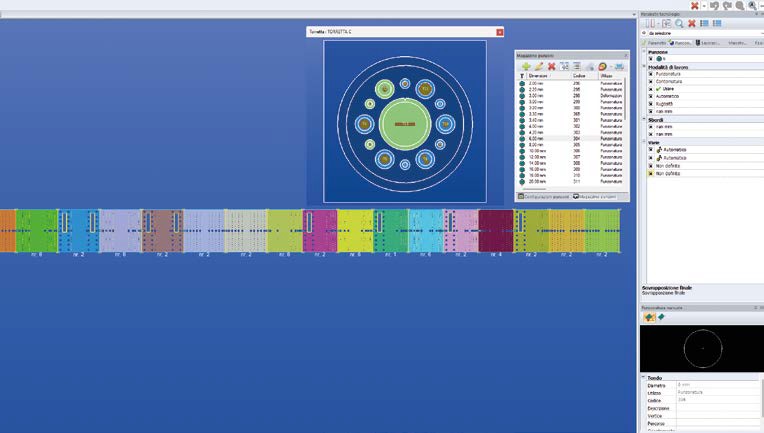
Task: Click the magnifier search icon in Parametri tecnologici toolbar
Action: point(679,23)
